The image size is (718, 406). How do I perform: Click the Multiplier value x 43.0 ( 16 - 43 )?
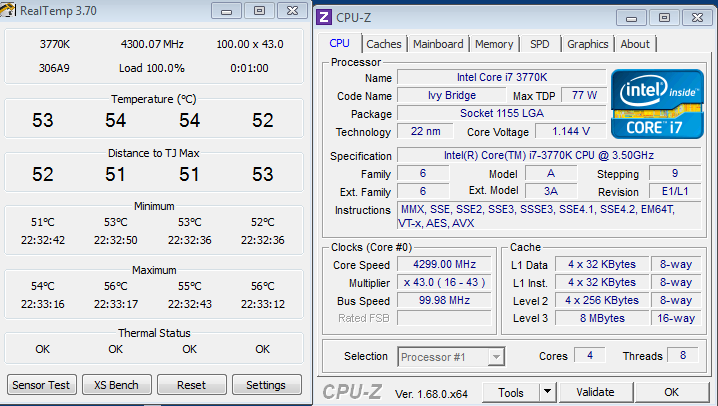coord(444,282)
